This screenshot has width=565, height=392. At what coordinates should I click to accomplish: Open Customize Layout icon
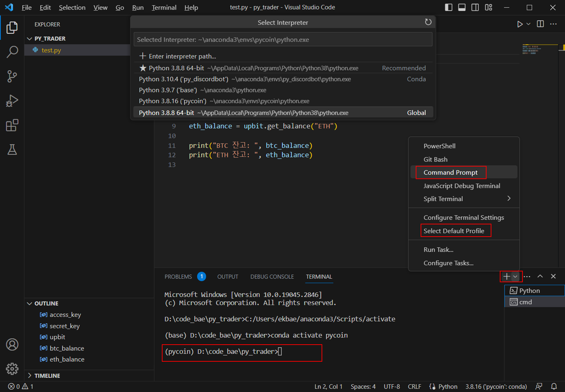[x=489, y=7]
